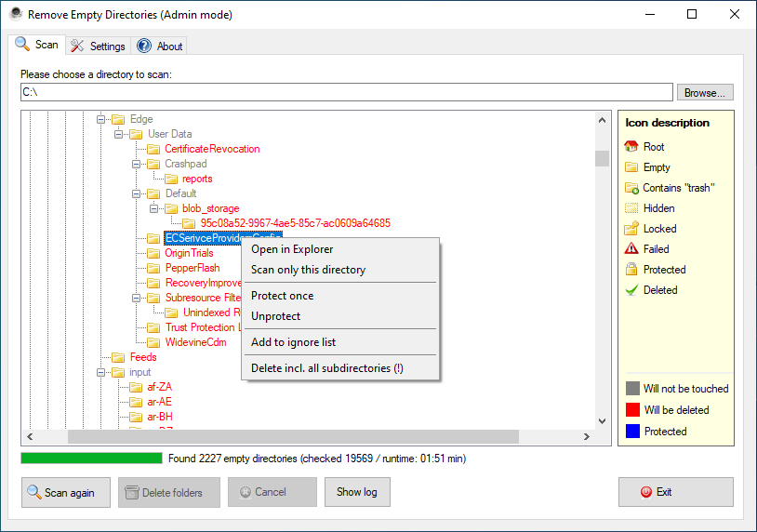The width and height of the screenshot is (757, 532).
Task: Click the folder icon beside Trust Protection
Action: 153,327
